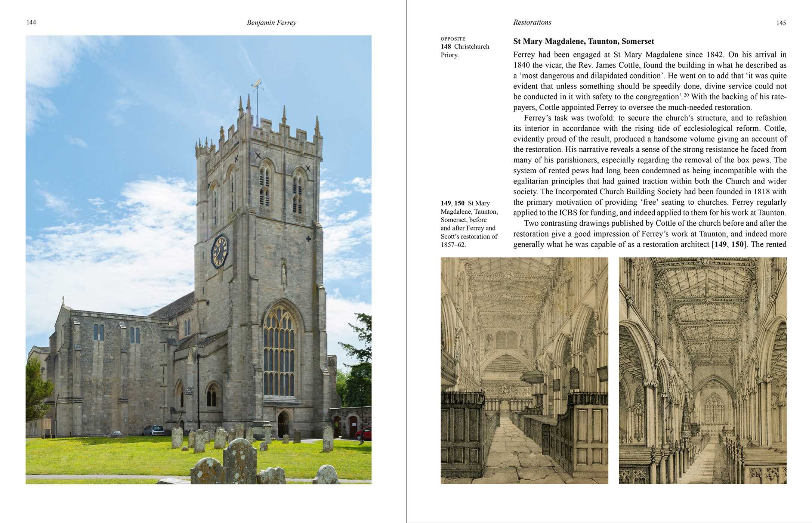The height and width of the screenshot is (523, 812).
Task: Click the caption '148 Christchurch Priory.'
Action: point(465,51)
